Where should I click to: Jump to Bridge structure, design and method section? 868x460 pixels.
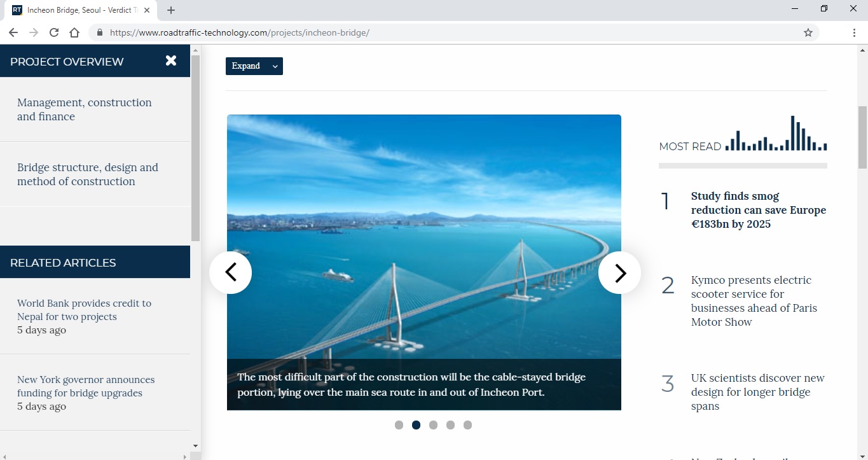click(x=87, y=174)
